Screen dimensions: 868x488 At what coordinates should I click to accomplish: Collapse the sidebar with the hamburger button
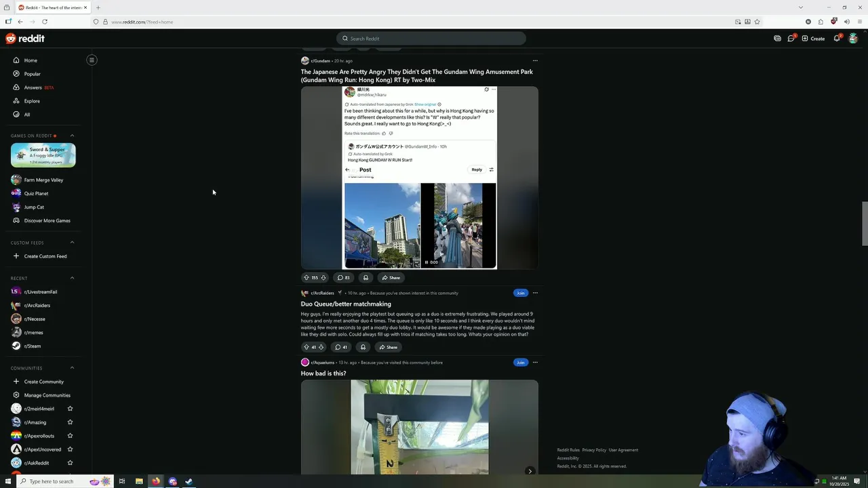pos(92,60)
